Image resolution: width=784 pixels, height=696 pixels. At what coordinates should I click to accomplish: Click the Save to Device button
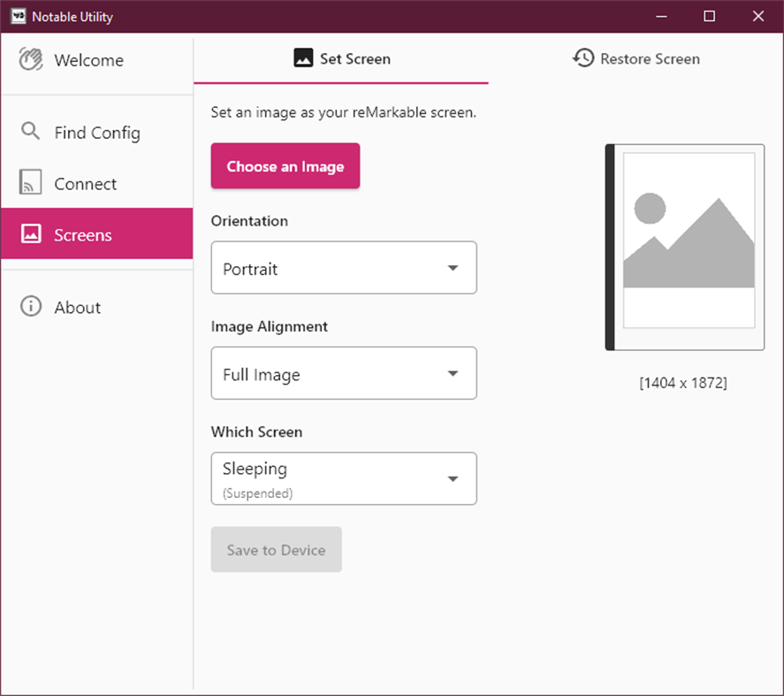point(276,549)
